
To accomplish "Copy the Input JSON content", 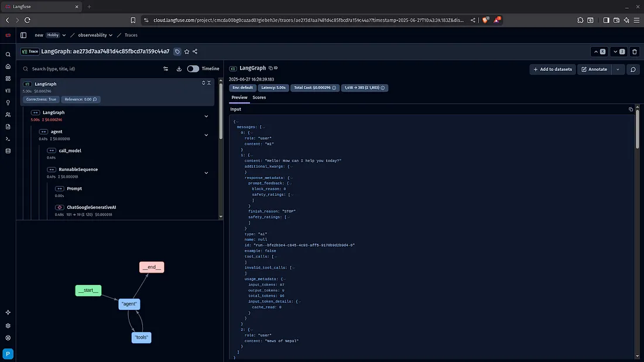I will click(x=631, y=109).
